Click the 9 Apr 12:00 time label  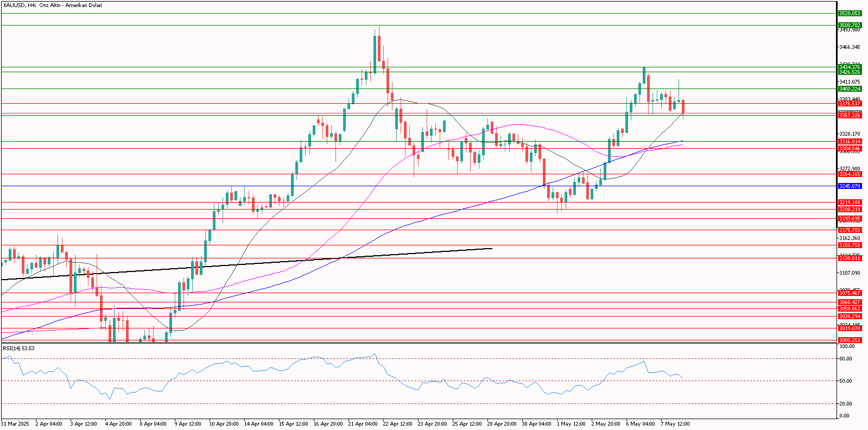coord(188,424)
